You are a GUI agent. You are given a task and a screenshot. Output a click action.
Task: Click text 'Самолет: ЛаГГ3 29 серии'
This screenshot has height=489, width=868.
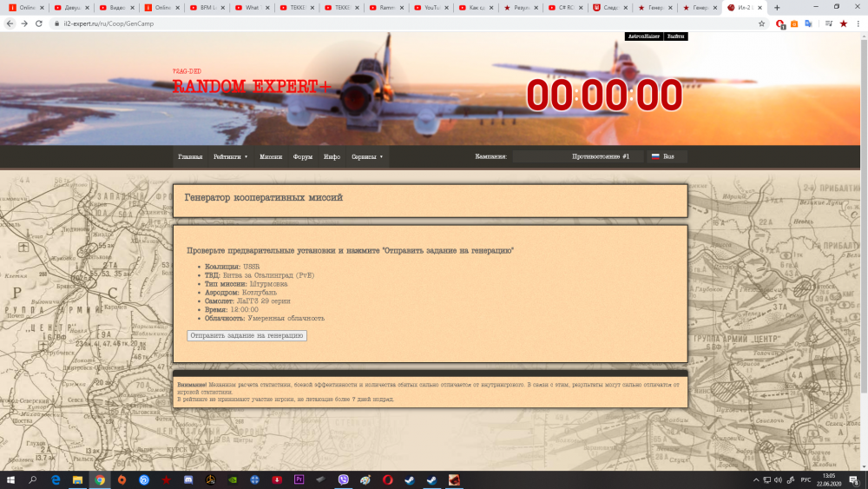(247, 301)
